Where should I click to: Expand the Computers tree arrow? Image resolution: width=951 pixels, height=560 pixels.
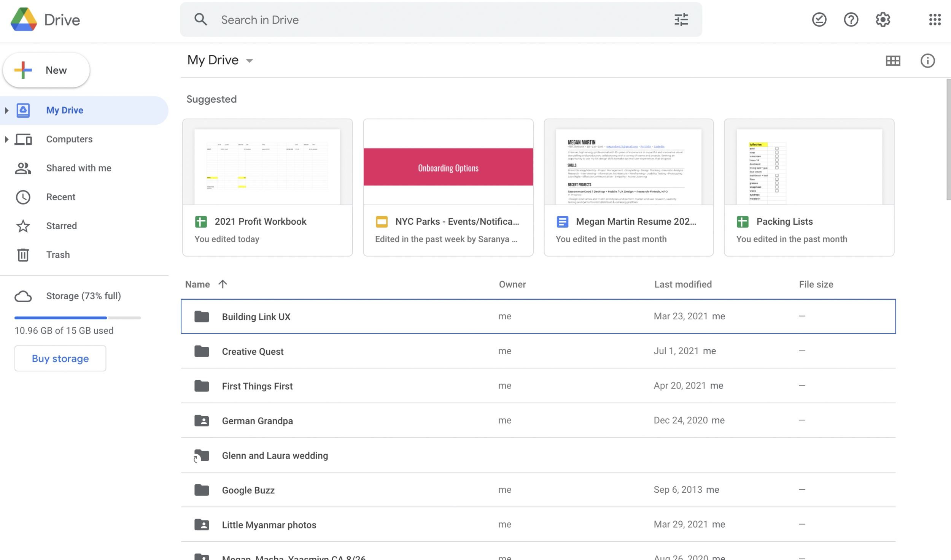(6, 139)
